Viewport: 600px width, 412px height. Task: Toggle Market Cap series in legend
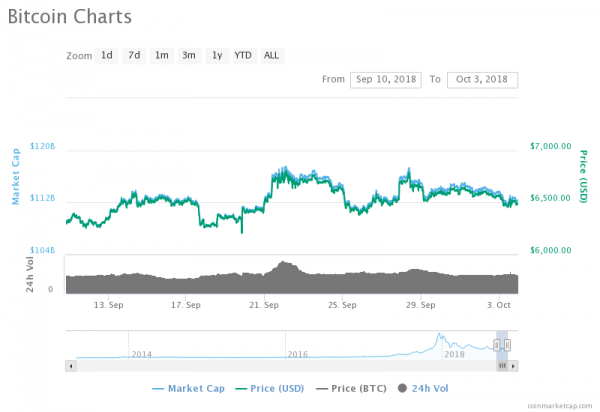click(x=188, y=389)
